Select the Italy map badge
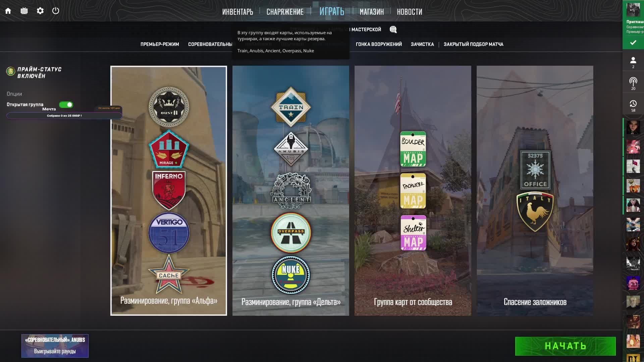The width and height of the screenshot is (644, 362). tap(535, 212)
